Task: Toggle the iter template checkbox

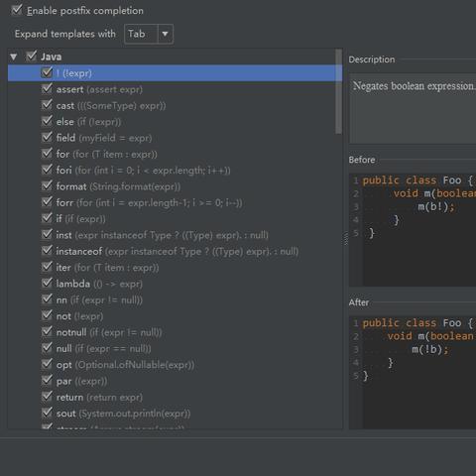Action: (x=47, y=267)
